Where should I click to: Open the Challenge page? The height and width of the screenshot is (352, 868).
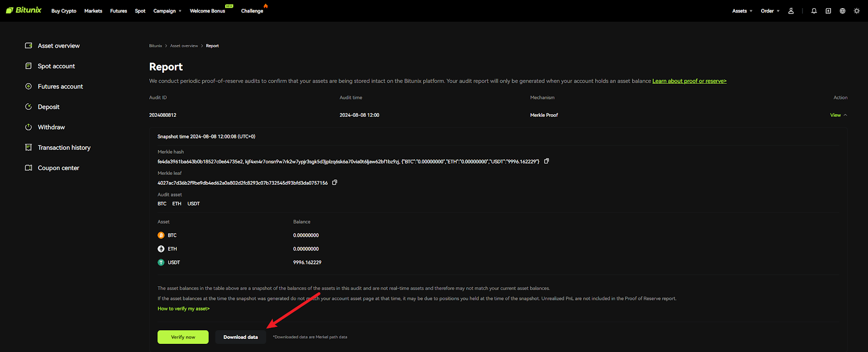252,11
